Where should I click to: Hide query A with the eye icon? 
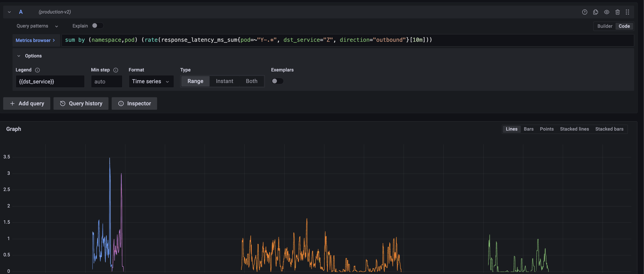[607, 12]
